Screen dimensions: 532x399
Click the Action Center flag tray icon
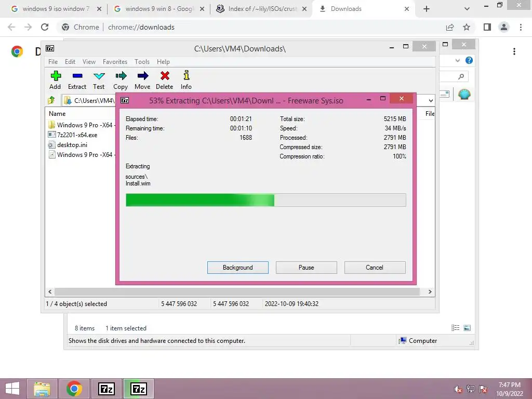click(x=483, y=389)
